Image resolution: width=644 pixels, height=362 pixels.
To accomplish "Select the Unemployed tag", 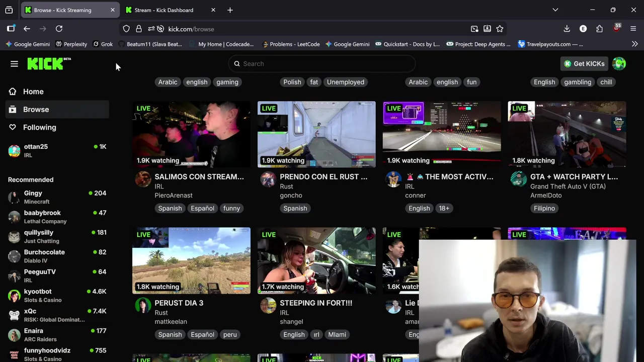I will 346,82.
